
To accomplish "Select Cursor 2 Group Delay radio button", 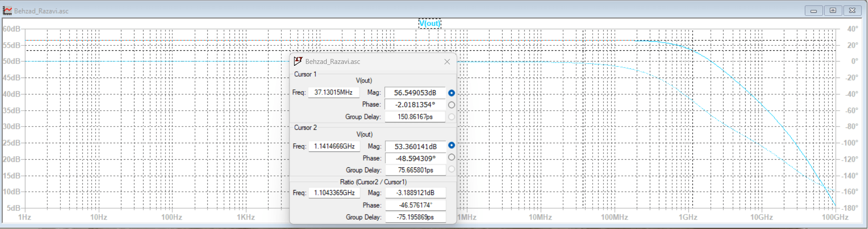I will 451,169.
